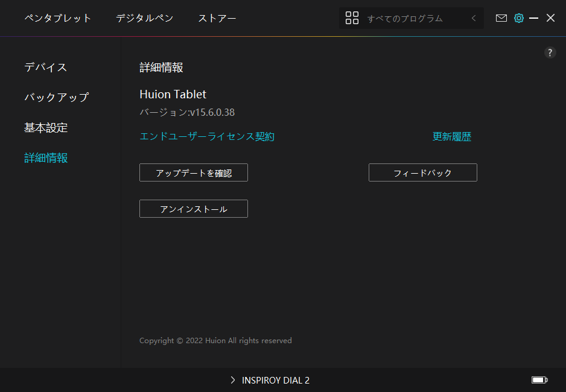Open the settings gear icon
The height and width of the screenshot is (392, 566).
point(519,18)
